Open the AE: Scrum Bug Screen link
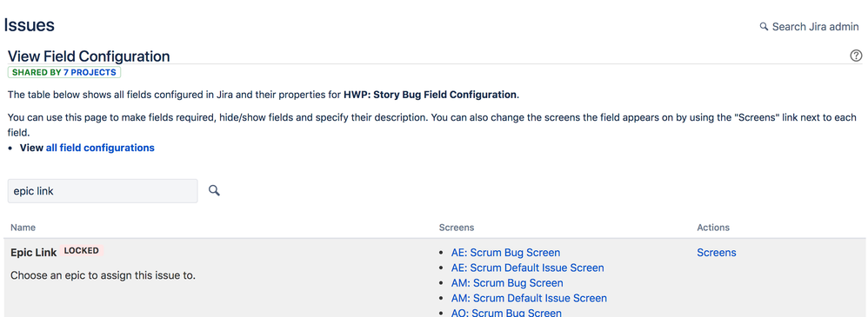868x317 pixels. (x=505, y=253)
